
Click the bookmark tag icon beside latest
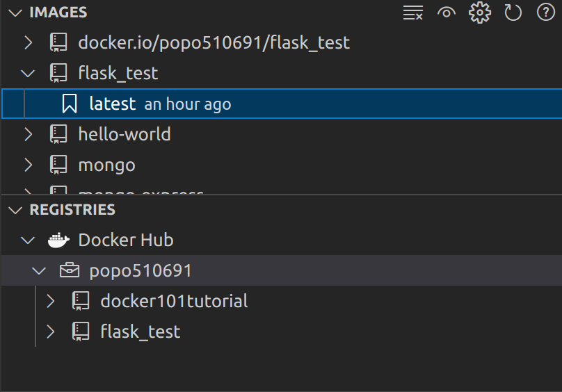[x=70, y=104]
